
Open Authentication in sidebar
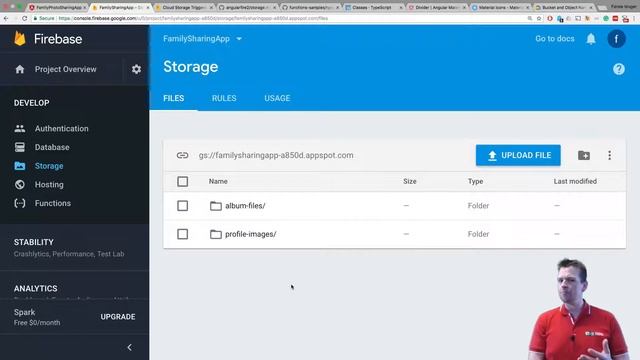62,129
